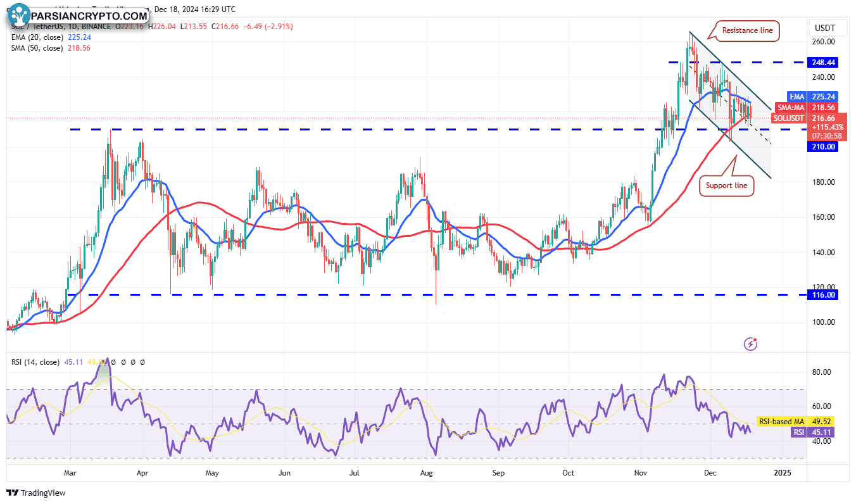Click the 180.00 price axis value
The width and height of the screenshot is (856, 504).
point(823,182)
